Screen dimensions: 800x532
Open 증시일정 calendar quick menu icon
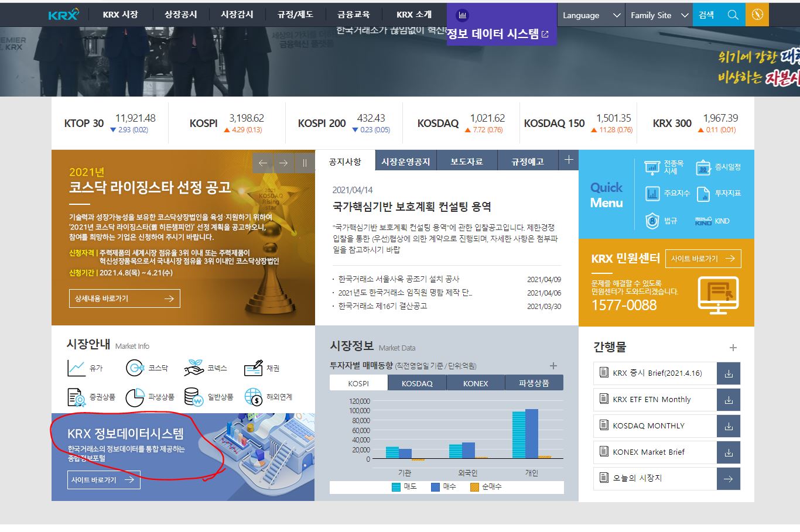click(703, 167)
